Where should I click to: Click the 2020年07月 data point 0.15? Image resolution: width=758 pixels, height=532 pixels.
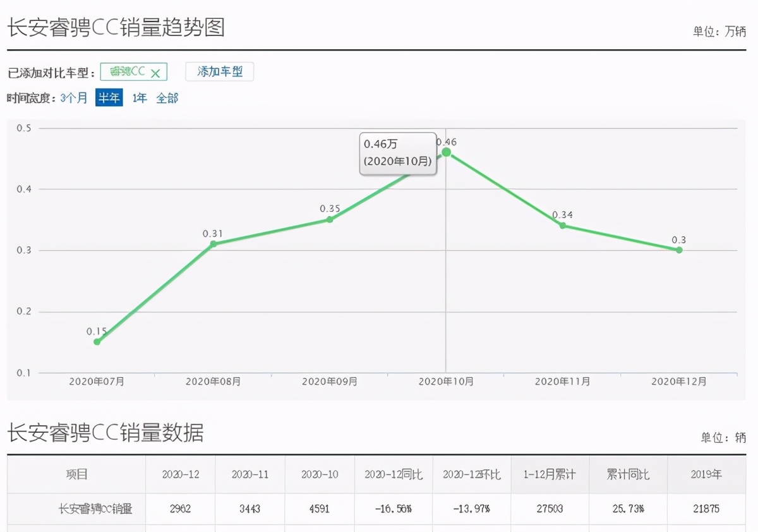click(x=97, y=342)
